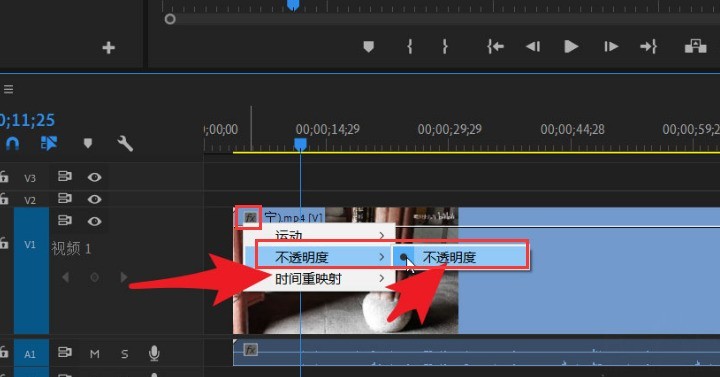Enable voice-over record on A1
The width and height of the screenshot is (720, 377).
154,353
